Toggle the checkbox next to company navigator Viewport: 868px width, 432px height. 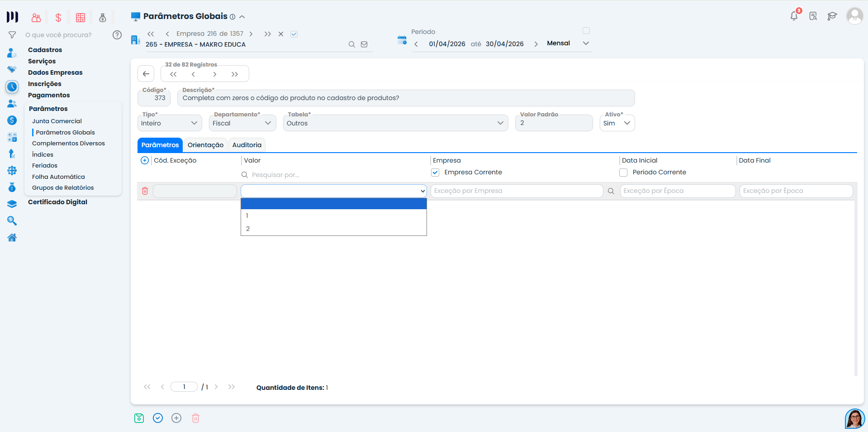coord(294,34)
